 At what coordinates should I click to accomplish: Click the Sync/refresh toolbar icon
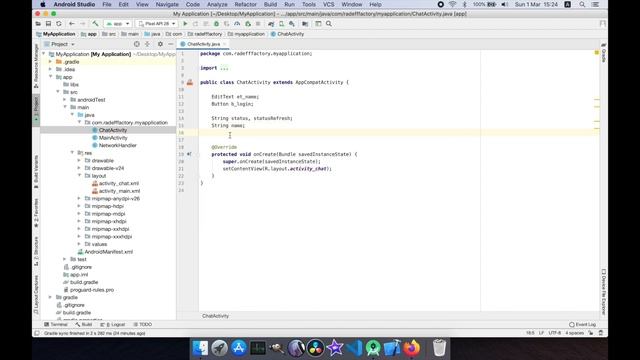[59, 24]
